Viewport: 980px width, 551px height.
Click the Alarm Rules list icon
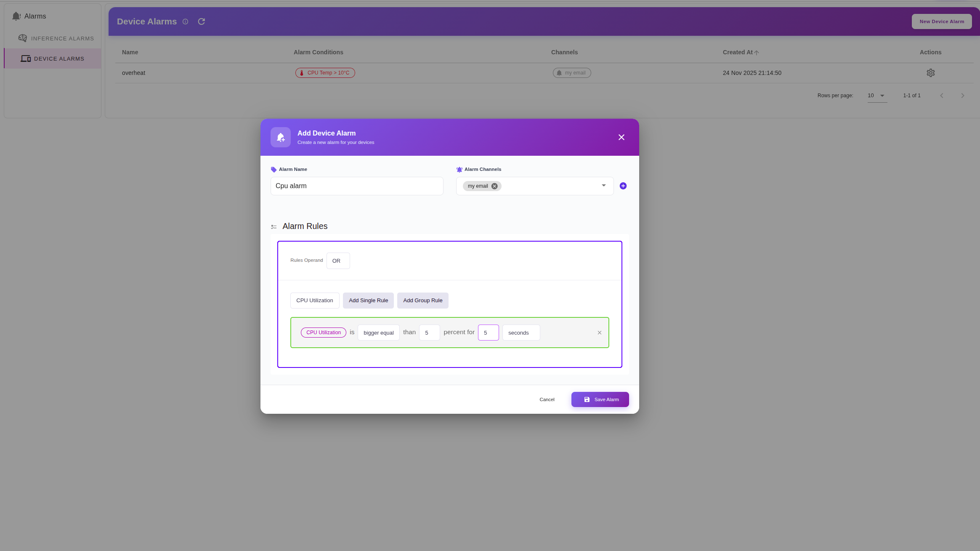(274, 226)
